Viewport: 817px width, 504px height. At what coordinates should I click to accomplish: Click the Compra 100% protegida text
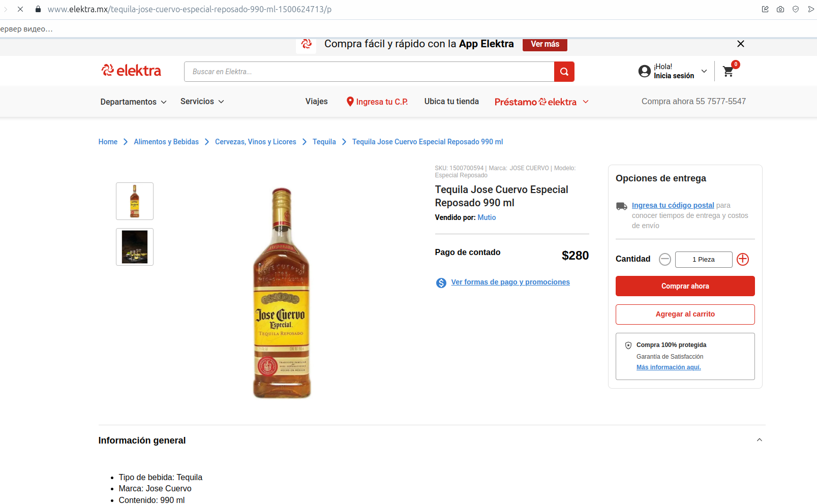[672, 345]
